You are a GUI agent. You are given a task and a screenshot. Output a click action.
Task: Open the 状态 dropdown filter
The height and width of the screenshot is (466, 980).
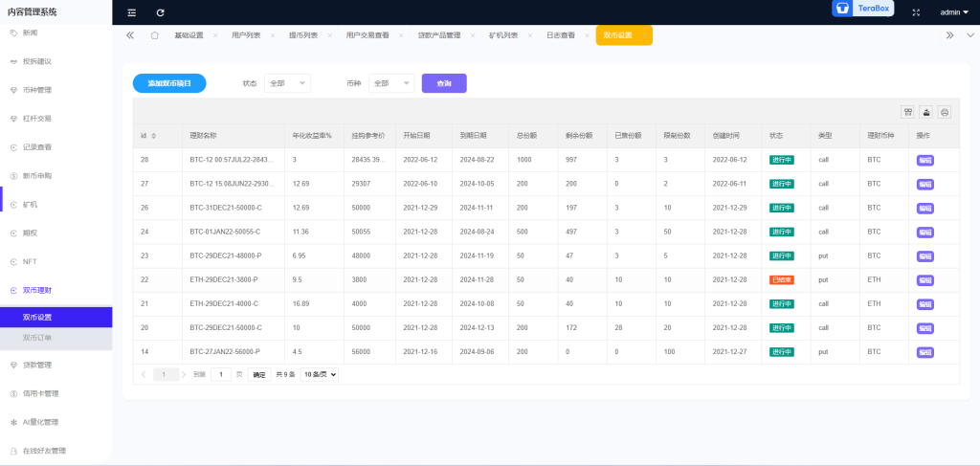[287, 83]
